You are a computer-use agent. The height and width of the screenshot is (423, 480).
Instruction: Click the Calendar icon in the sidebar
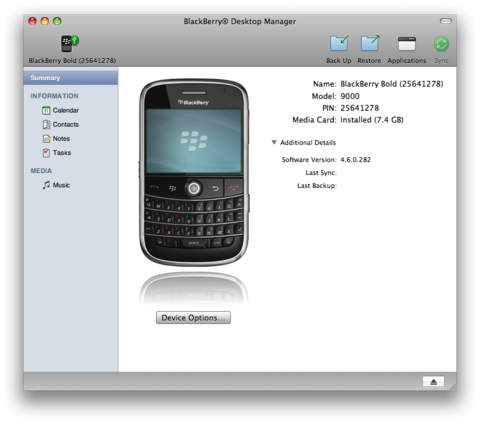(x=46, y=110)
